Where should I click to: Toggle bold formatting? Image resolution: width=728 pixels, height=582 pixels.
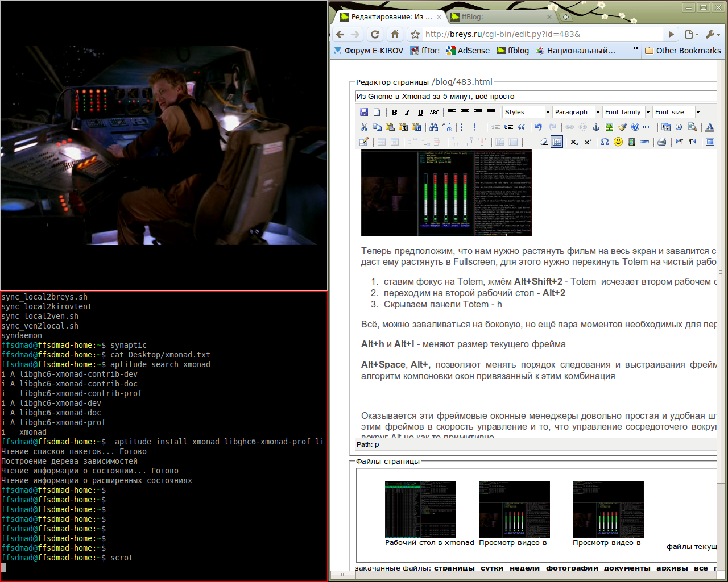coord(394,112)
